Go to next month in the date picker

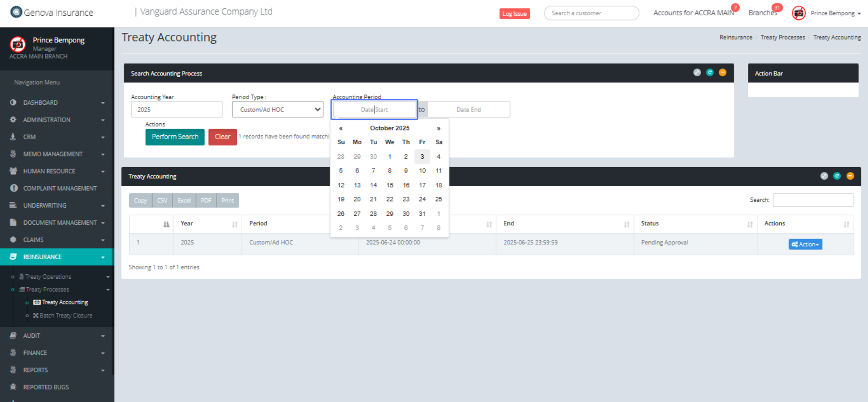pyautogui.click(x=439, y=128)
